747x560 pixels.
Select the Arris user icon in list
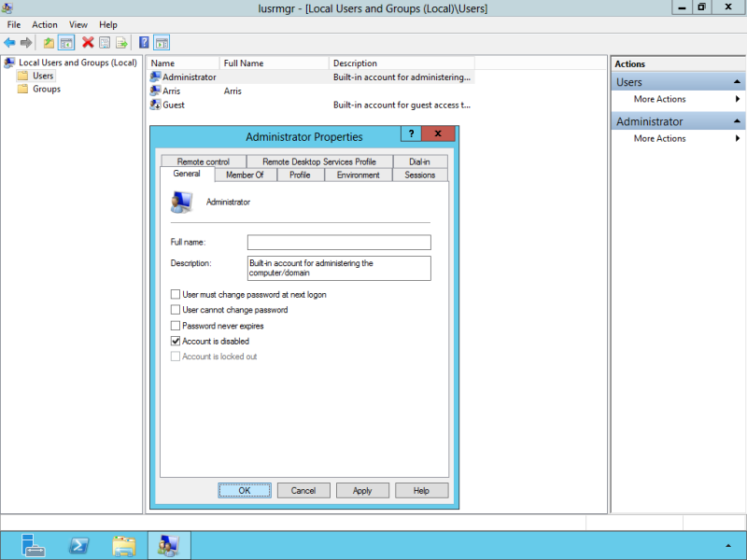pos(155,91)
